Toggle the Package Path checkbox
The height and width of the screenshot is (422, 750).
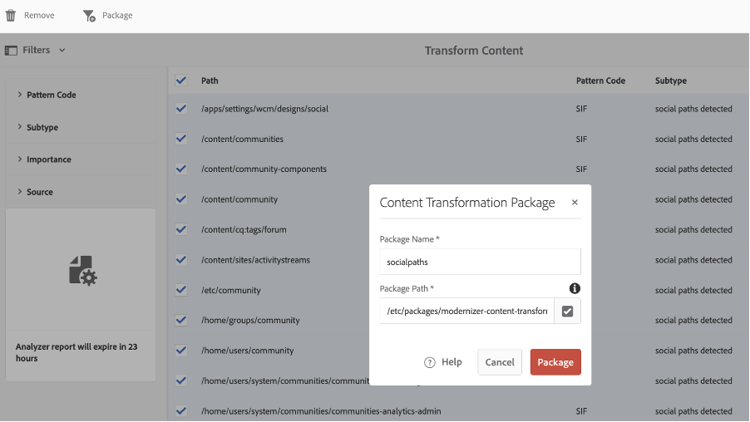pos(567,311)
